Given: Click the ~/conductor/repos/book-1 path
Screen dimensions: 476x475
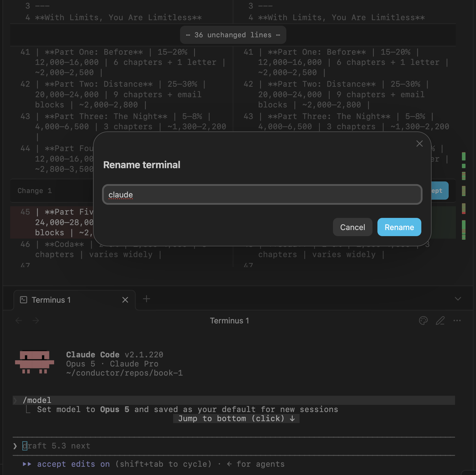Looking at the screenshot, I should pyautogui.click(x=124, y=373).
